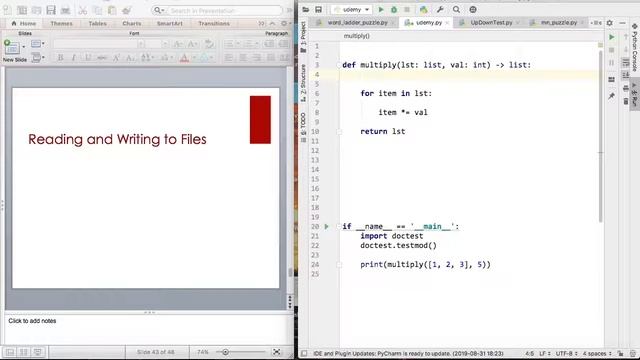This screenshot has height=360, width=640.
Task: Click the run gutter arrow at line 20
Action: point(327,227)
